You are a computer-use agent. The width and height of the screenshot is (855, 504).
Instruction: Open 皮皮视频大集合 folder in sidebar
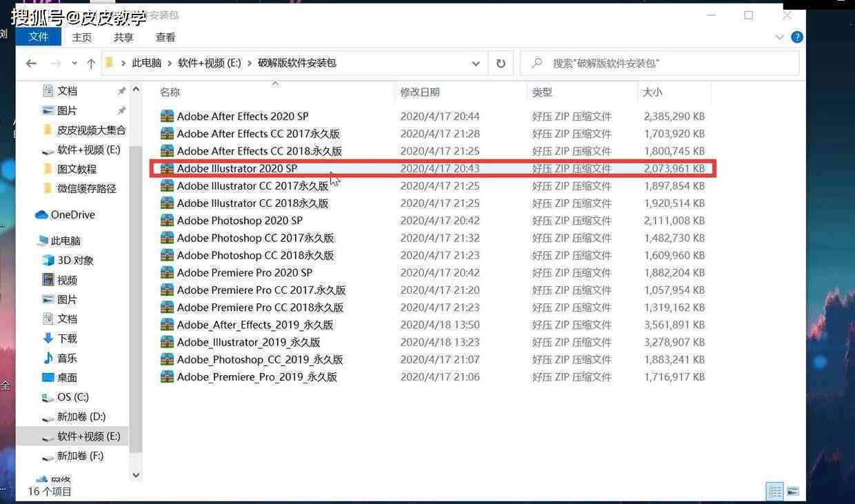[91, 130]
